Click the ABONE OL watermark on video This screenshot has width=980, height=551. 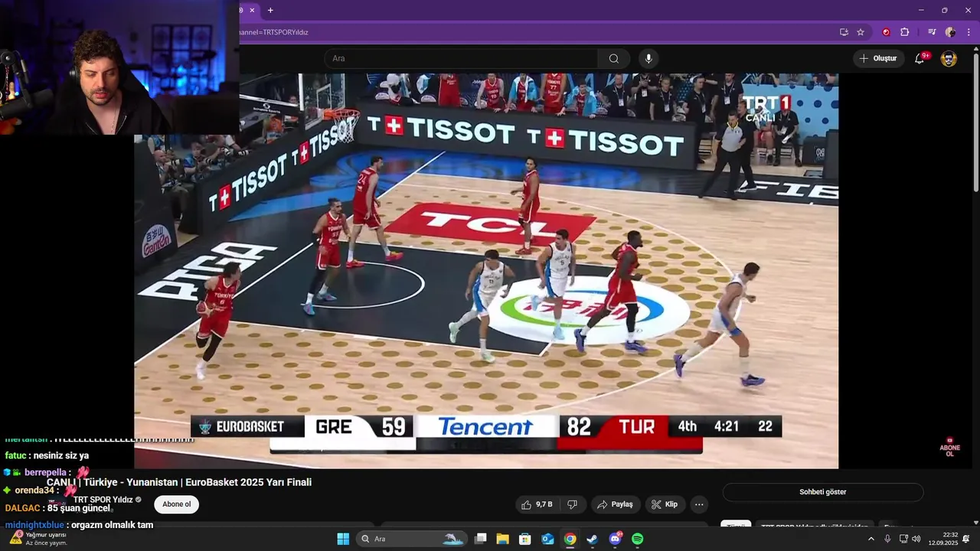[x=949, y=448]
